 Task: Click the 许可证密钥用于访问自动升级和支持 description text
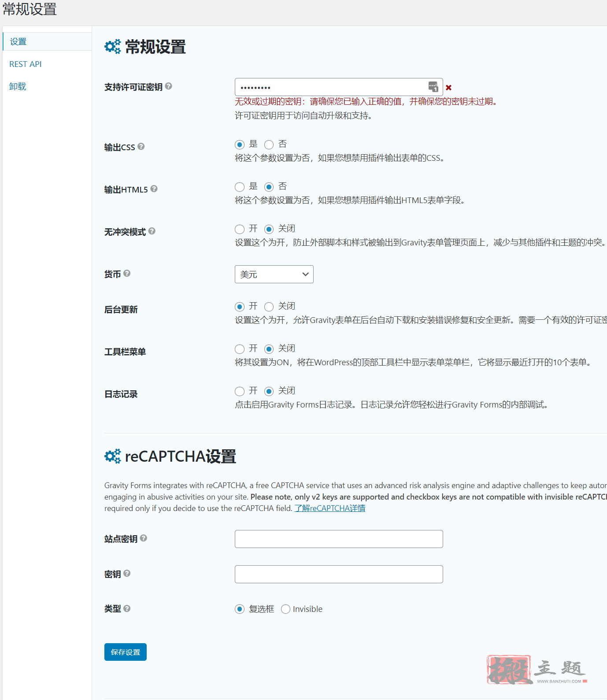click(x=303, y=115)
